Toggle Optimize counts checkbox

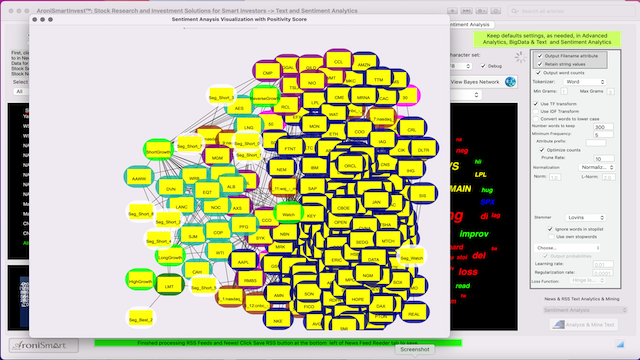[542, 150]
